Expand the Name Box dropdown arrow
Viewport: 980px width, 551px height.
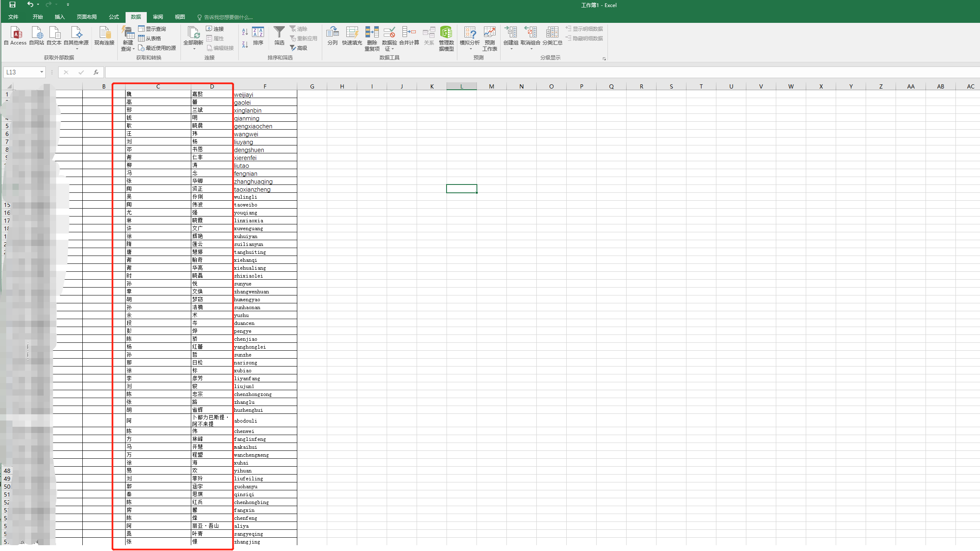click(x=42, y=72)
